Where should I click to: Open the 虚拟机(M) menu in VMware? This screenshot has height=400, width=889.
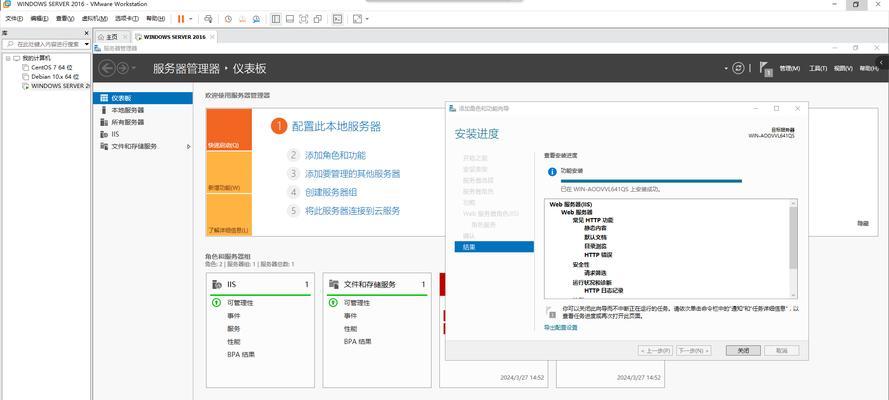pyautogui.click(x=95, y=19)
